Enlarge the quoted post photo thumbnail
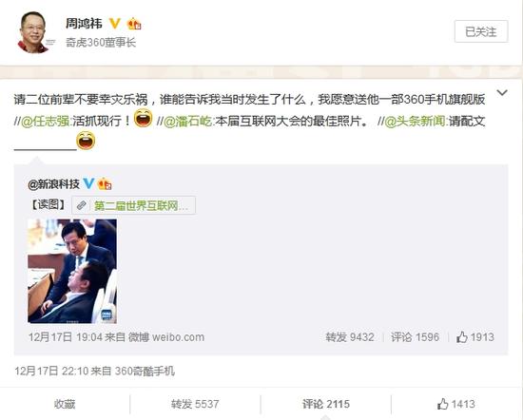This screenshot has width=523, height=420. 72,271
